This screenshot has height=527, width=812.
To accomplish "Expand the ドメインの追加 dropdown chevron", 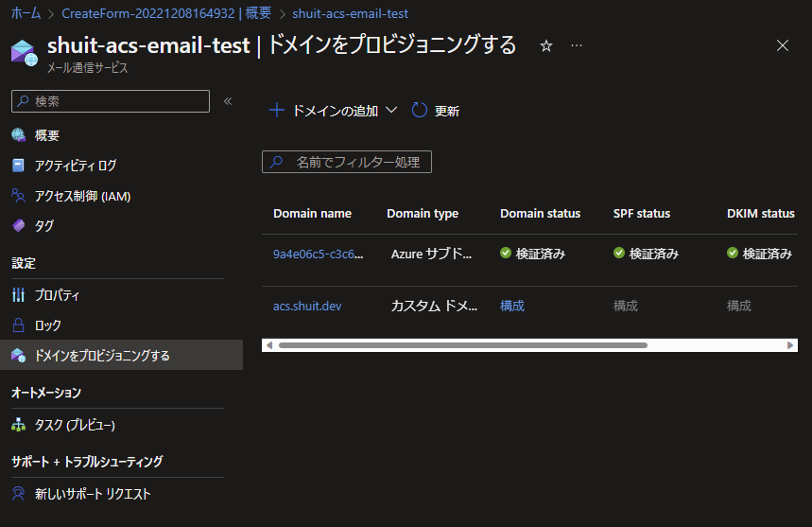I will tap(391, 110).
